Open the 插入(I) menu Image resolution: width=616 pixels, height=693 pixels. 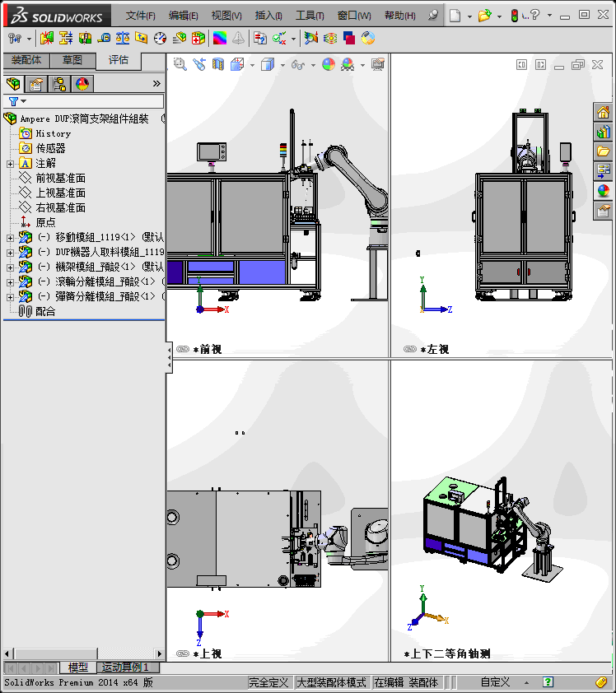pos(268,16)
